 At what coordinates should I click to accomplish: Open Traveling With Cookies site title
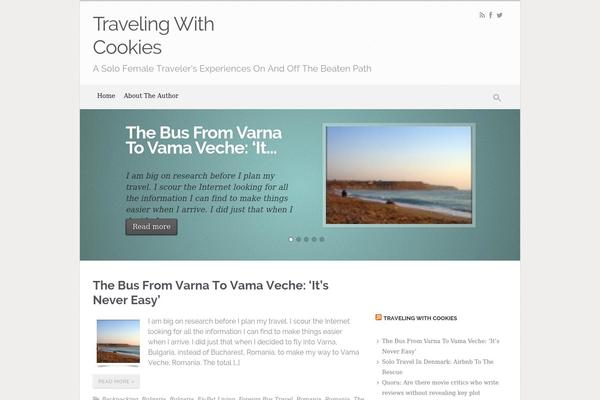click(x=153, y=36)
